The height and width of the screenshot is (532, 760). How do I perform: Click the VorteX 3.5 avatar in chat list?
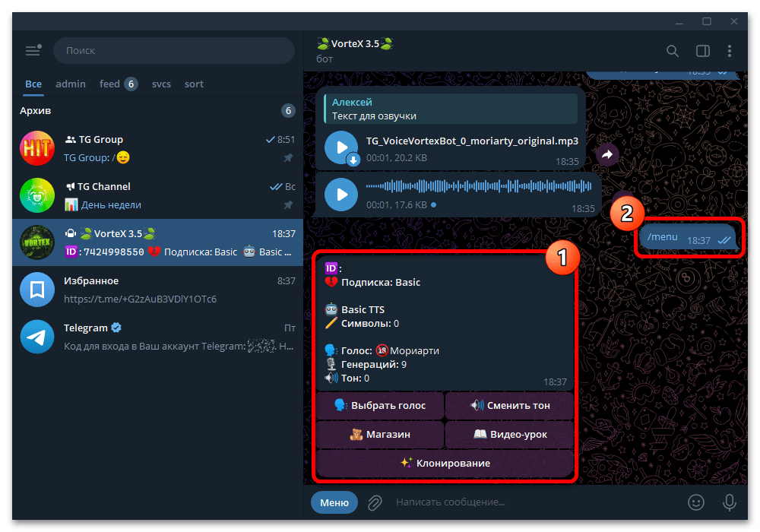[37, 242]
